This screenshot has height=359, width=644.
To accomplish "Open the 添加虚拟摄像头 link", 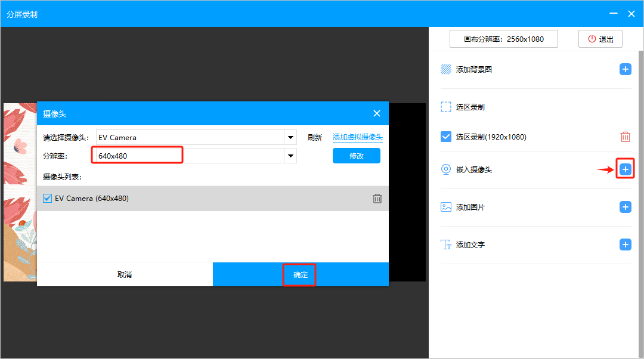I will (357, 138).
